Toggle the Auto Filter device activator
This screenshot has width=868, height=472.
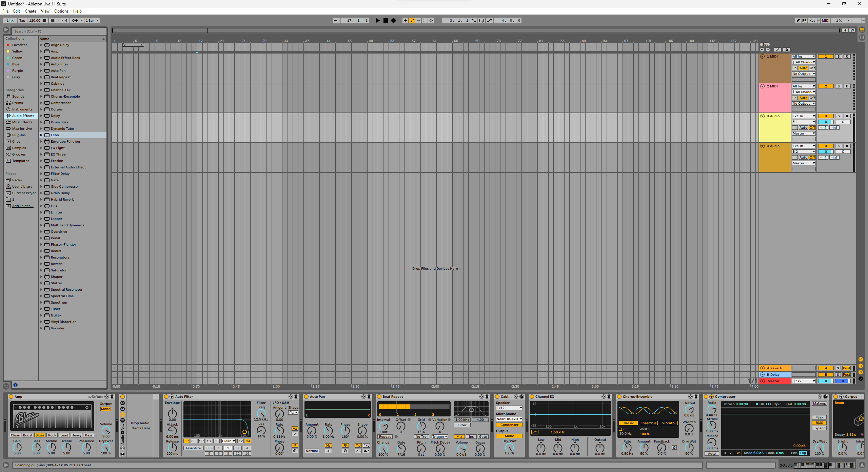(x=166, y=396)
